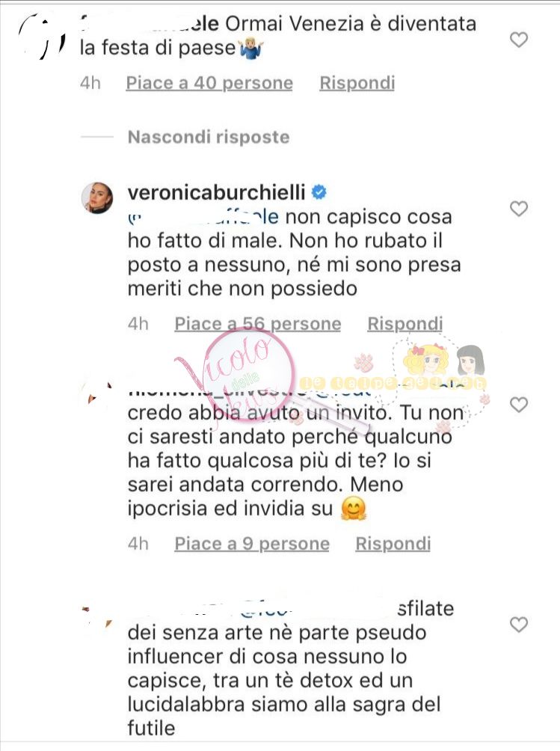
Task: Like the 'Ormai Venezia è diventata' comment
Action: point(519,40)
